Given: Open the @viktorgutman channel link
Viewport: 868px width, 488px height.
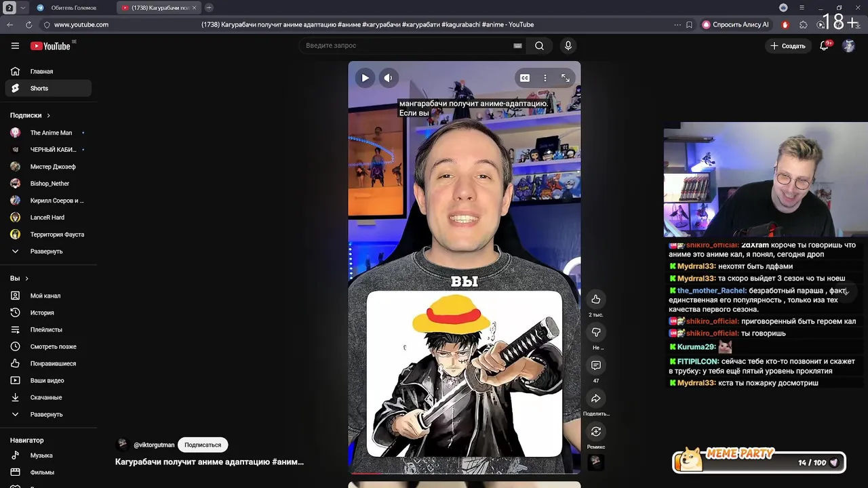Looking at the screenshot, I should (x=154, y=445).
